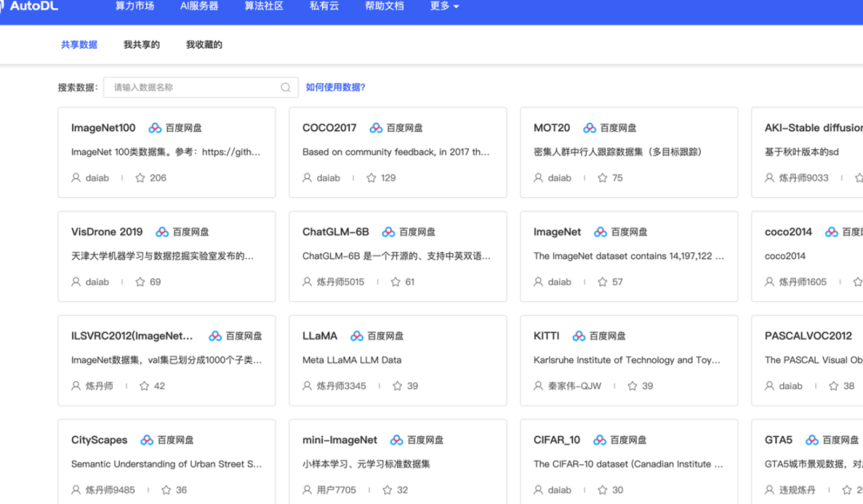
Task: Open 算法社区 in top navigation
Action: (264, 6)
